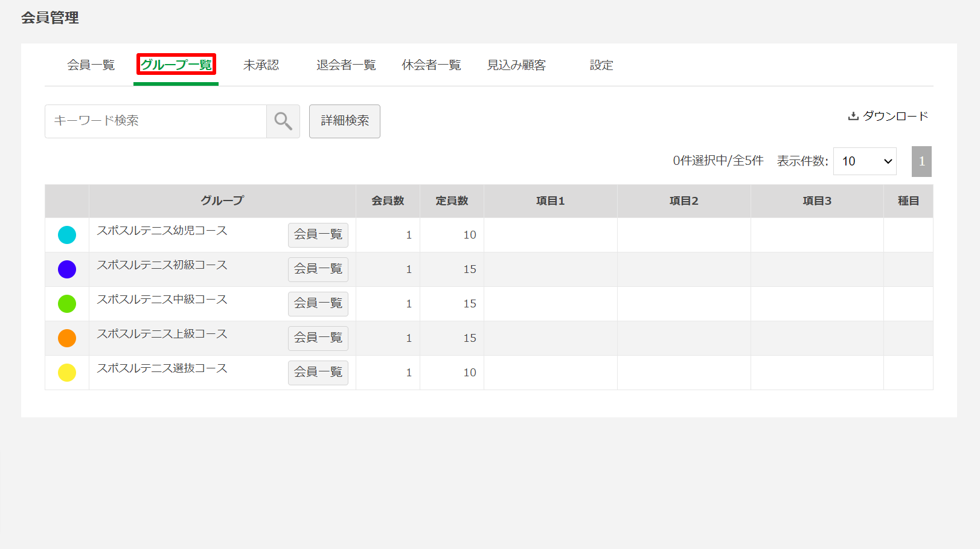The width and height of the screenshot is (980, 549).
Task: Click the スポスルテニス中級コース group name
Action: click(162, 300)
